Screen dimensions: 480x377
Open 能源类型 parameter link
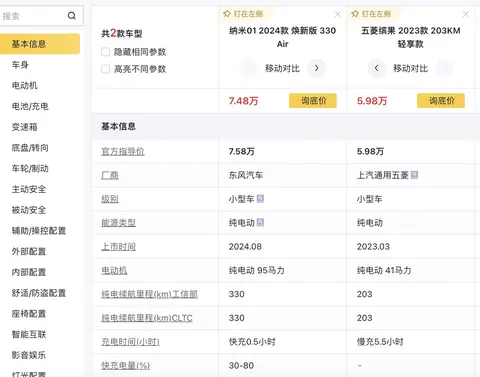click(x=118, y=223)
